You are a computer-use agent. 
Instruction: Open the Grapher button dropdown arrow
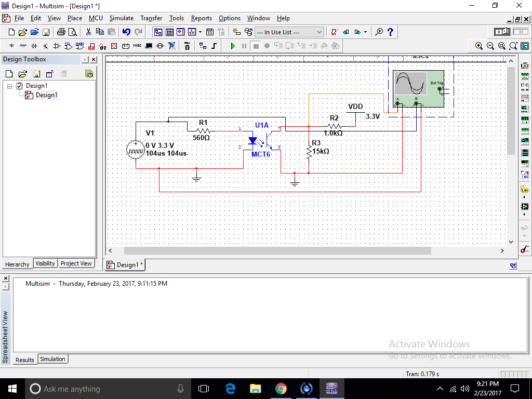tap(200, 32)
